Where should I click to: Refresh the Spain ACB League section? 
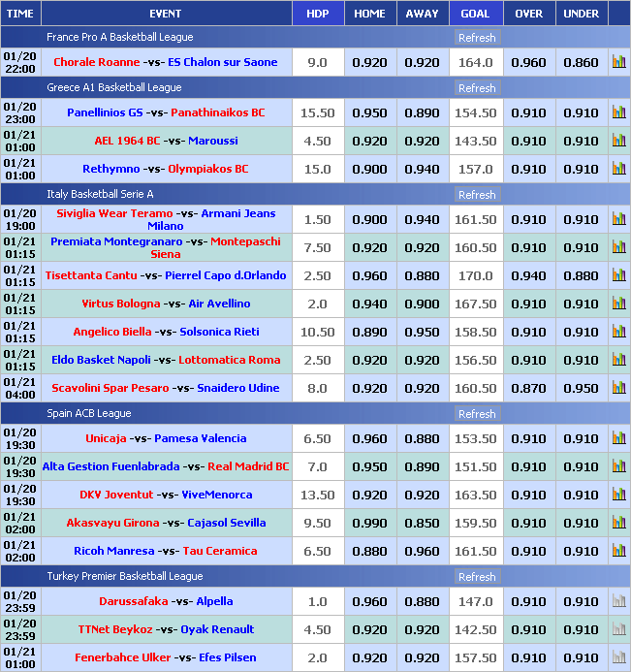476,414
